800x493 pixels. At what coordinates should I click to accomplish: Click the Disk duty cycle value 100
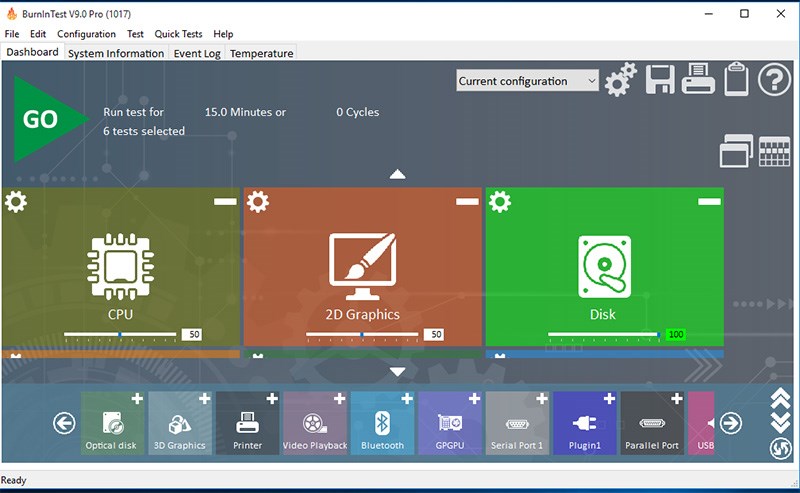(x=676, y=335)
